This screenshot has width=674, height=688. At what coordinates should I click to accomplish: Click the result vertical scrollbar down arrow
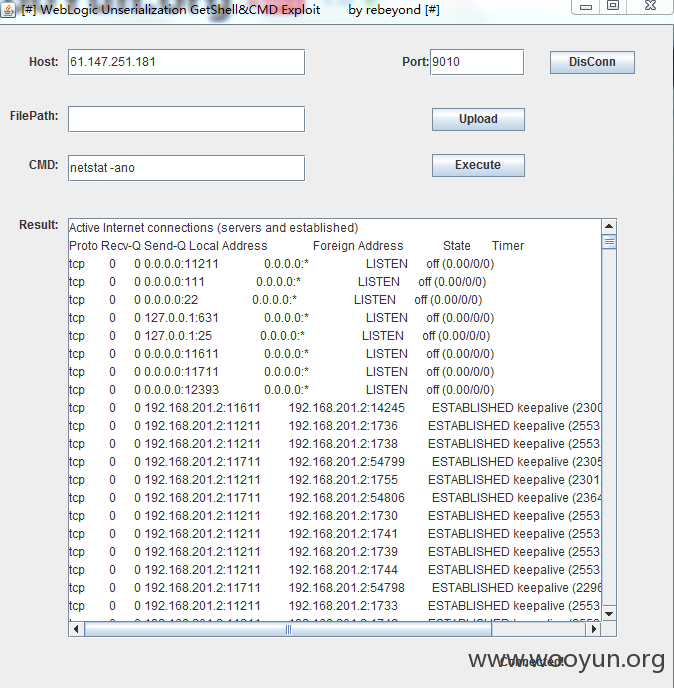tap(609, 613)
